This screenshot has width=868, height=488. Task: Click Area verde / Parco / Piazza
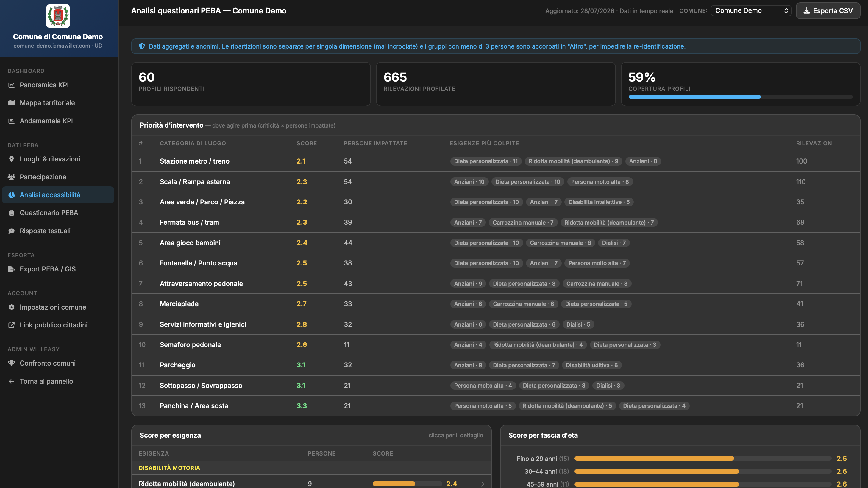202,202
